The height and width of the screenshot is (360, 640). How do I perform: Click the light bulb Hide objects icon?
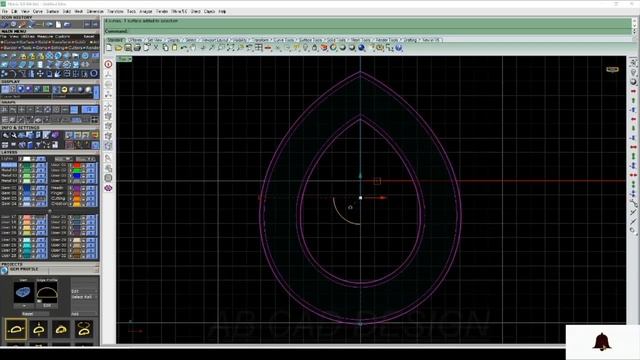(305, 48)
